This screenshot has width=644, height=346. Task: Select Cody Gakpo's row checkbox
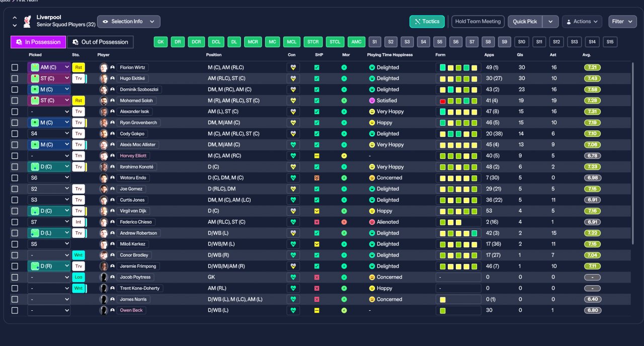point(15,134)
